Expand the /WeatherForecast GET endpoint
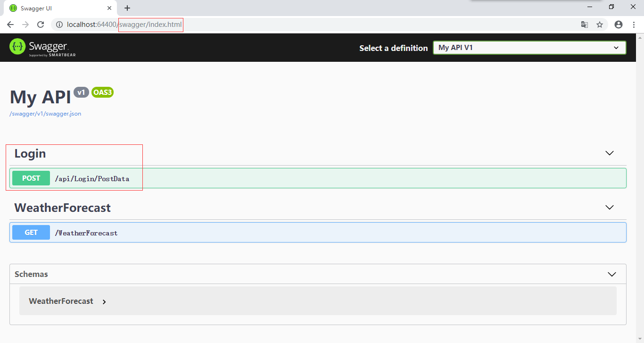The width and height of the screenshot is (644, 343). click(318, 233)
